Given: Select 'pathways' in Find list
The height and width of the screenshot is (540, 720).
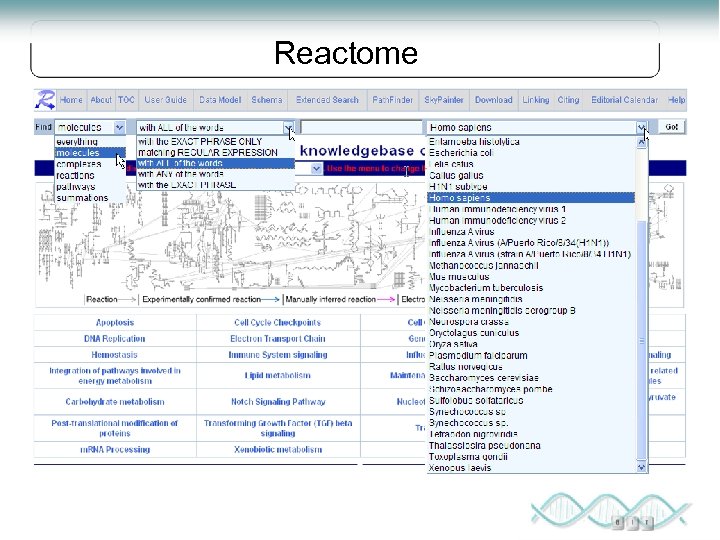Looking at the screenshot, I should [x=90, y=186].
